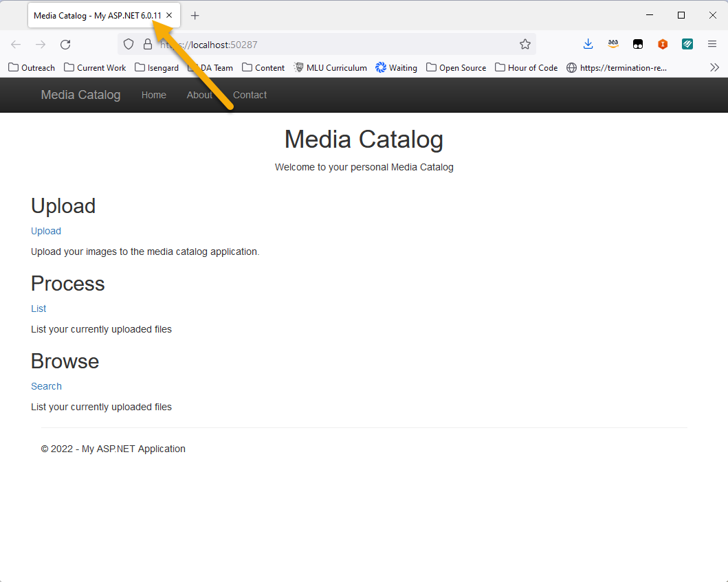Screen dimensions: 728x582
Task: Click the padlock site security icon
Action: pos(148,45)
